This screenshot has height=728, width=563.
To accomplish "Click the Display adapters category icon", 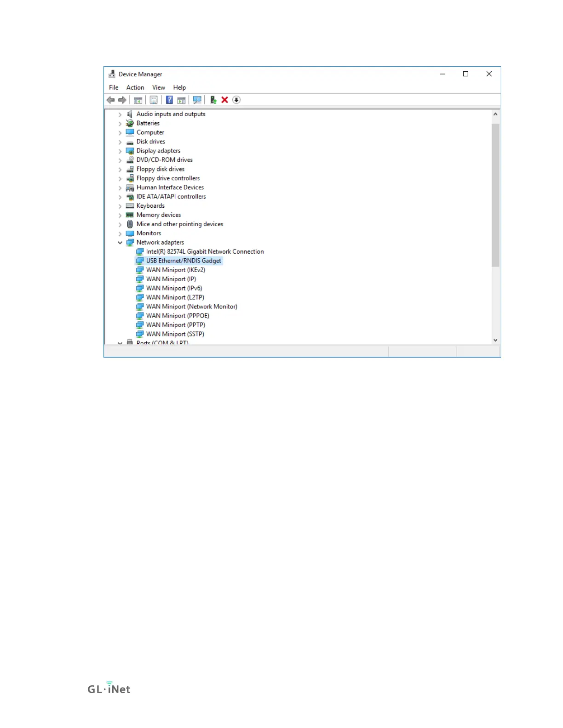I will (x=130, y=151).
